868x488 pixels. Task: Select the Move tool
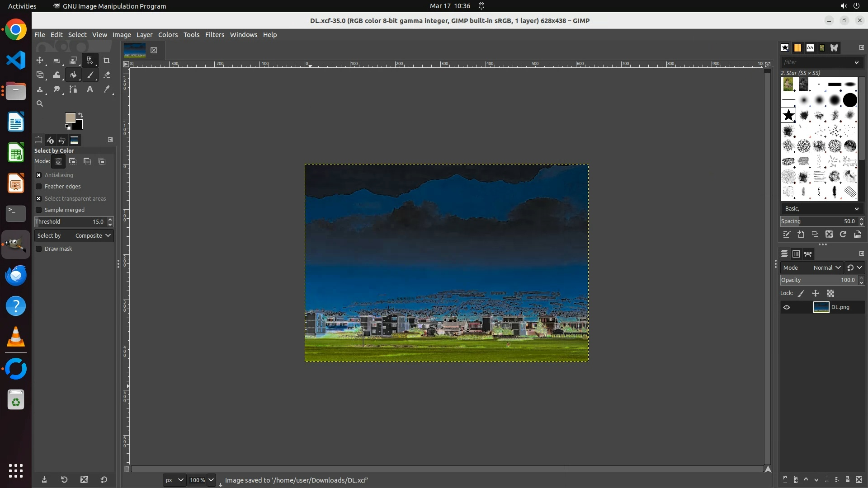tap(40, 60)
